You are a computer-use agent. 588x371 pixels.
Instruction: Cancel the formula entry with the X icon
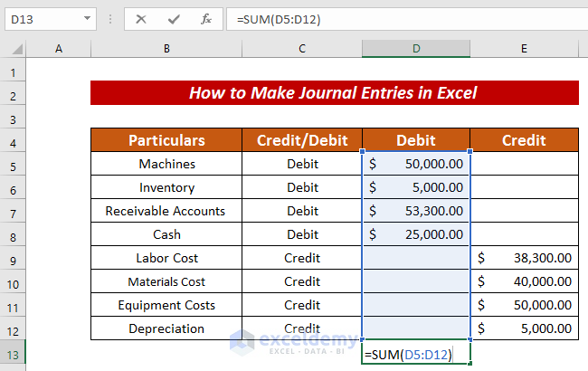click(x=141, y=19)
